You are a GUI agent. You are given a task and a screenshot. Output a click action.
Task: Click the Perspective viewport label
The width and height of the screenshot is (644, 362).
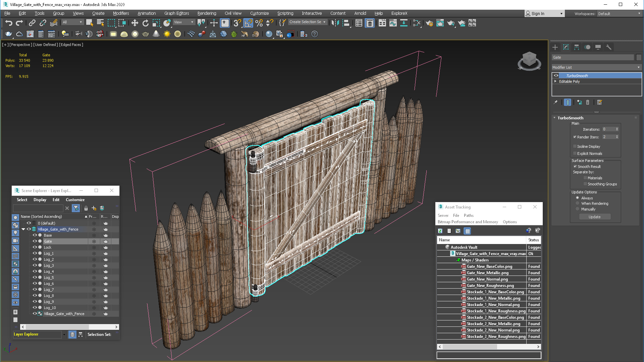pyautogui.click(x=21, y=45)
